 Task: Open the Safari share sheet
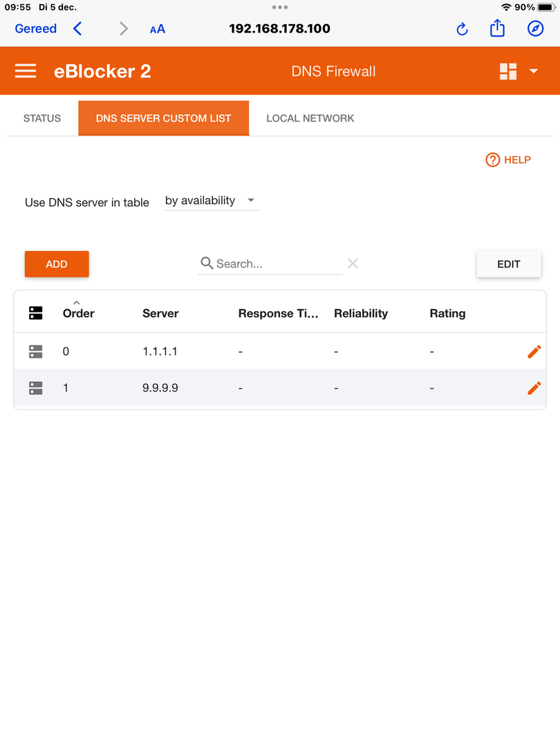pos(497,28)
